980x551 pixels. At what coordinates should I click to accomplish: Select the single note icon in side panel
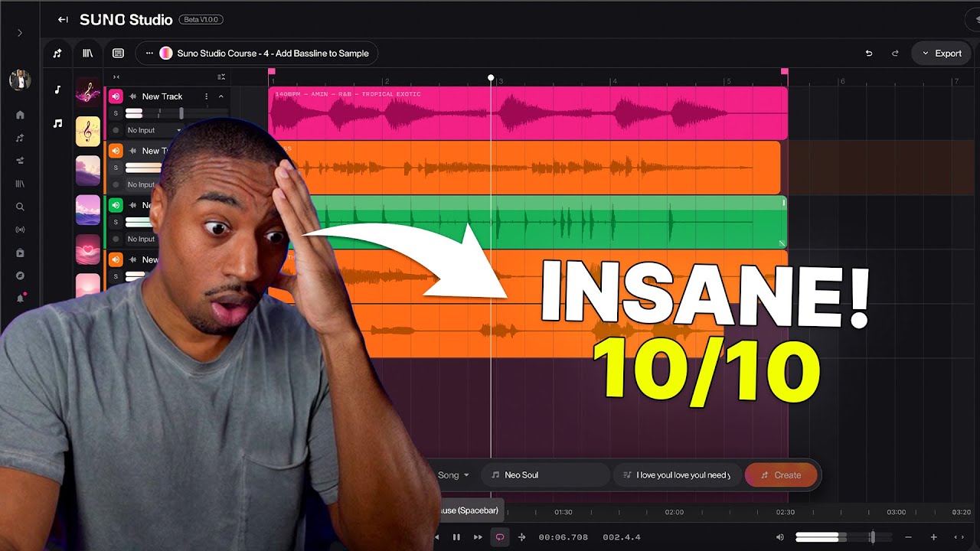tap(57, 90)
